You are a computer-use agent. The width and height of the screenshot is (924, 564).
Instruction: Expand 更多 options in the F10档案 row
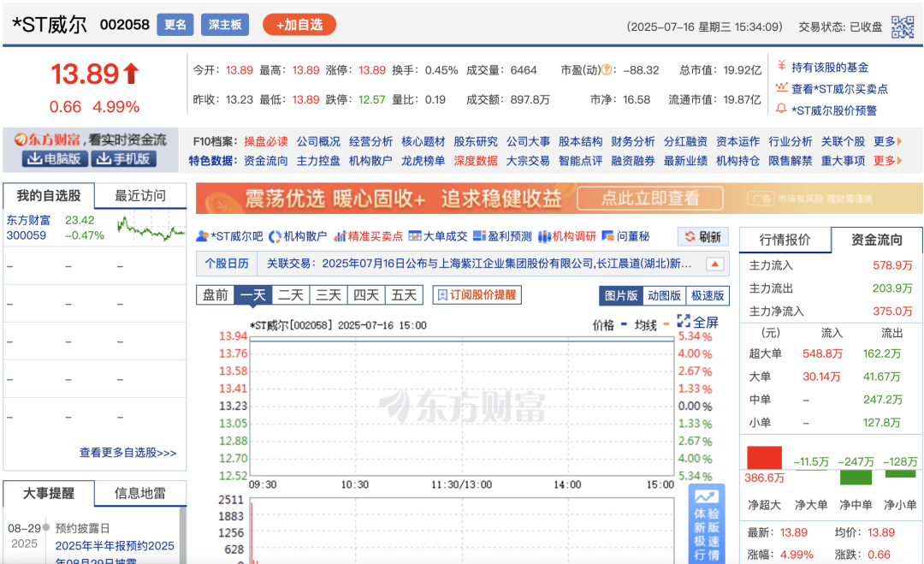coord(885,141)
